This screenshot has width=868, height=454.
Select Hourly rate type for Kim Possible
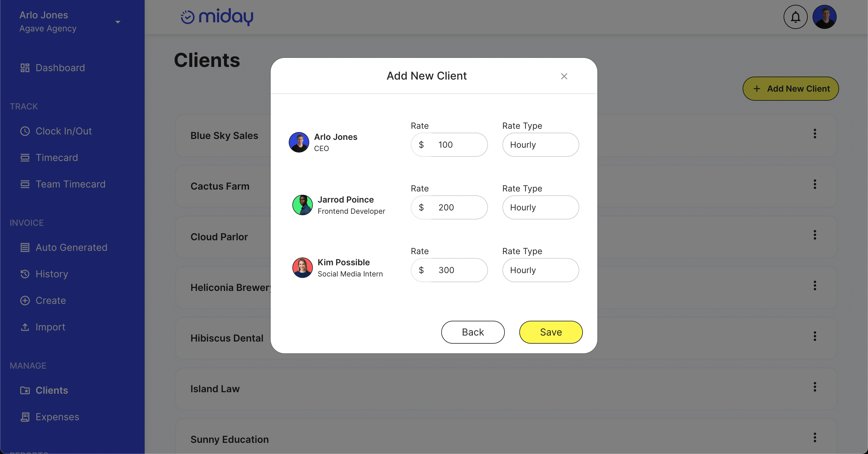pyautogui.click(x=539, y=270)
